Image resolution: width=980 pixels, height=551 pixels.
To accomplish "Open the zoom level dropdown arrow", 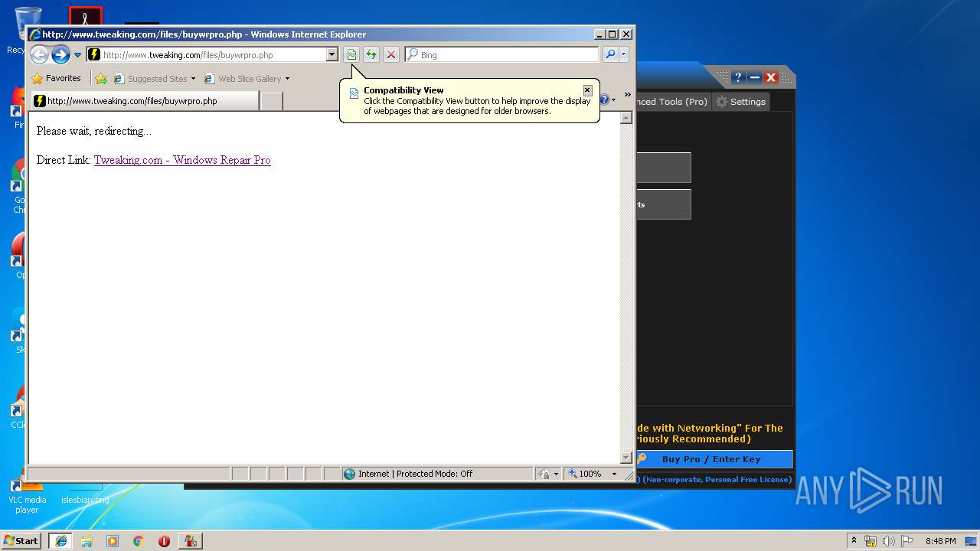I will point(614,474).
